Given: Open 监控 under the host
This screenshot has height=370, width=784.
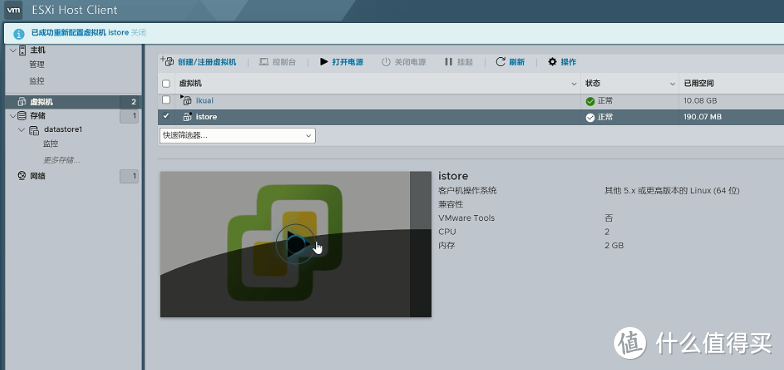Looking at the screenshot, I should tap(37, 80).
